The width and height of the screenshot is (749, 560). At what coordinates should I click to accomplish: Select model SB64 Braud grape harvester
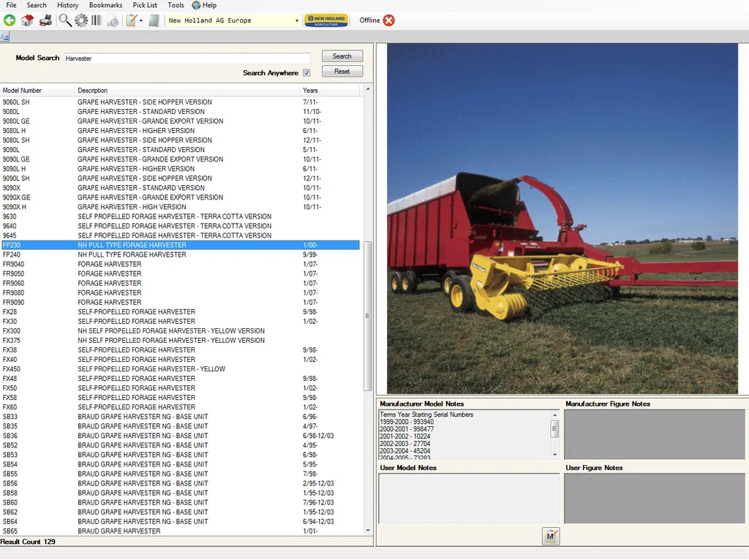pyautogui.click(x=180, y=522)
